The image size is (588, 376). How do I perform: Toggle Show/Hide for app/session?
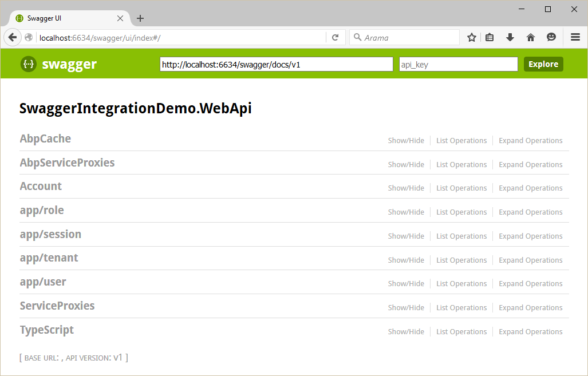click(406, 236)
